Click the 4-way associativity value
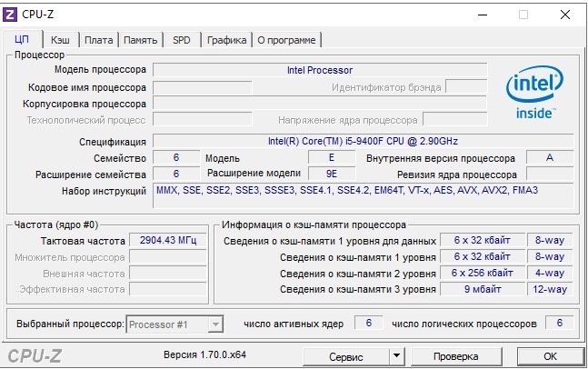This screenshot has width=588, height=369. coord(550,273)
